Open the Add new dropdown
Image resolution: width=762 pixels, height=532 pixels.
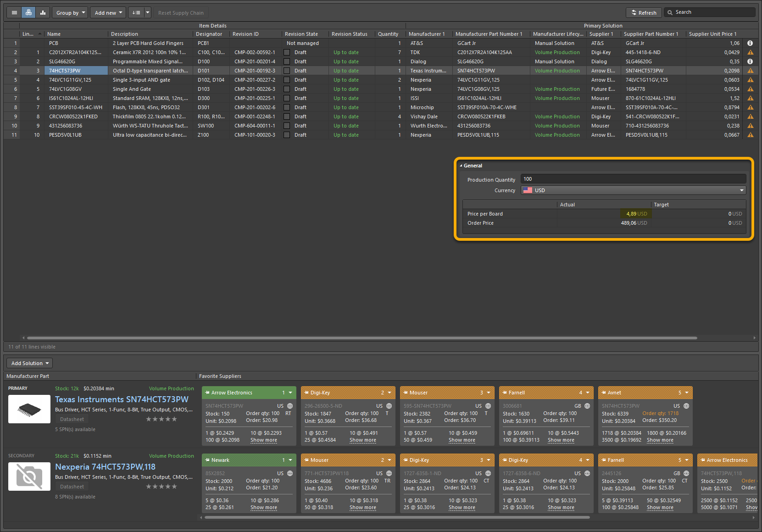[108, 13]
